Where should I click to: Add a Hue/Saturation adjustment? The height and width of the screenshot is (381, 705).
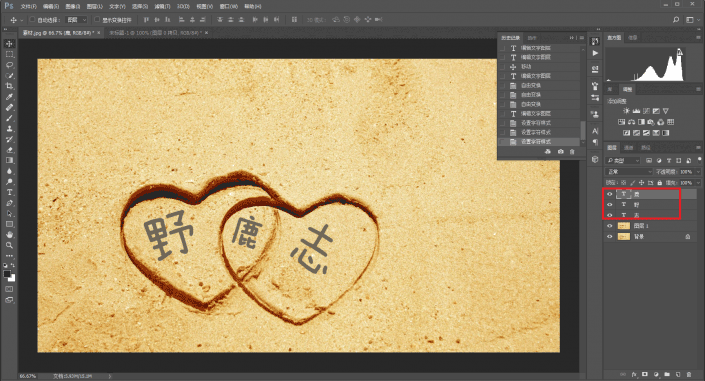point(621,122)
